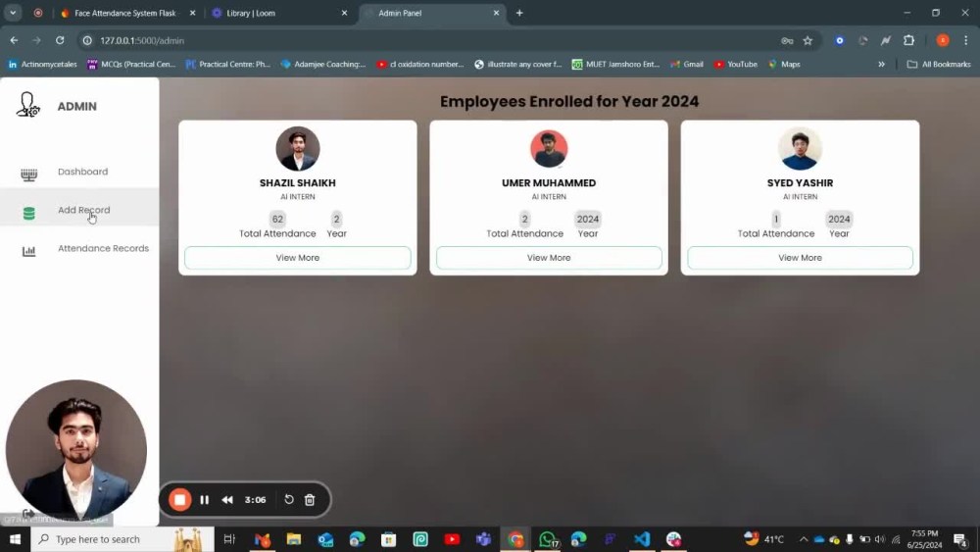Open the Gmail bookmark

pos(687,65)
